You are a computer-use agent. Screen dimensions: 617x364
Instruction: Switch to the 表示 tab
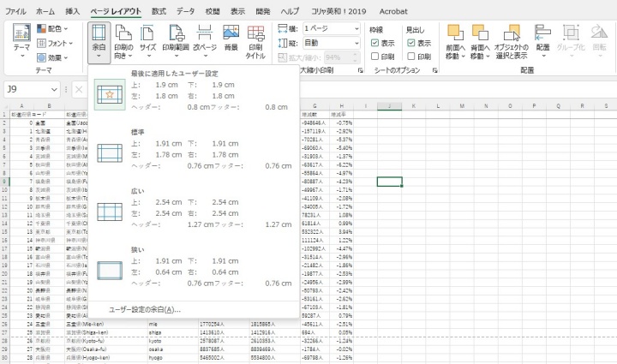click(x=237, y=11)
